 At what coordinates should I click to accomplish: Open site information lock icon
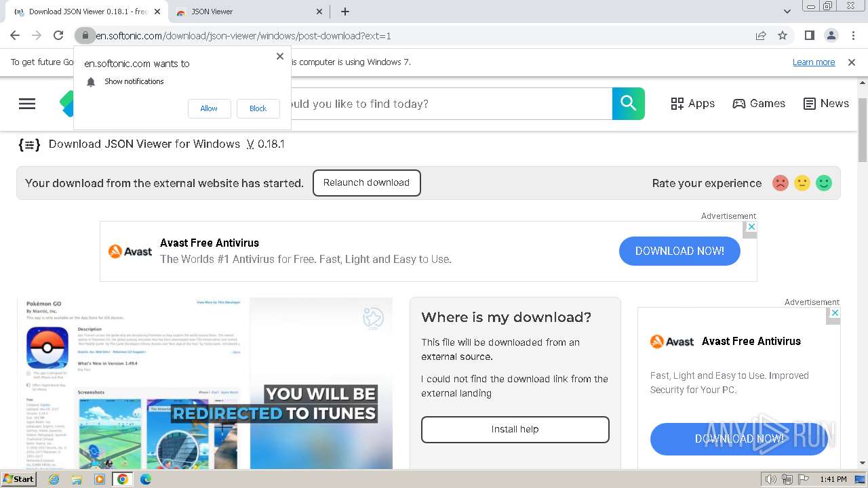click(85, 35)
